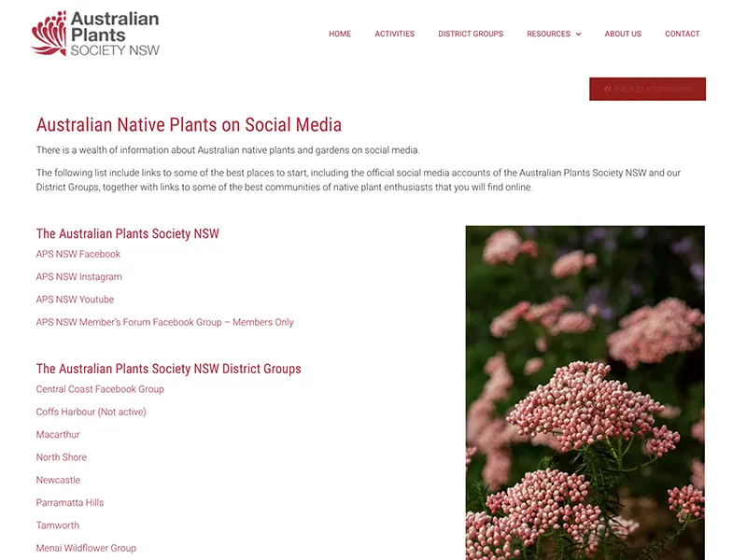Select the Coffs Harbour (Not active) link
The width and height of the screenshot is (747, 560).
coord(92,412)
